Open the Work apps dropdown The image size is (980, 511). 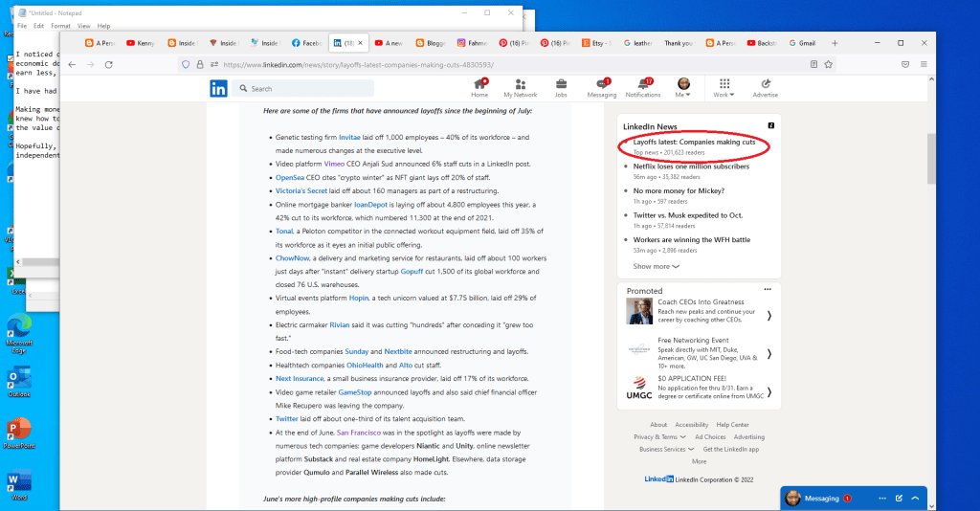(724, 87)
